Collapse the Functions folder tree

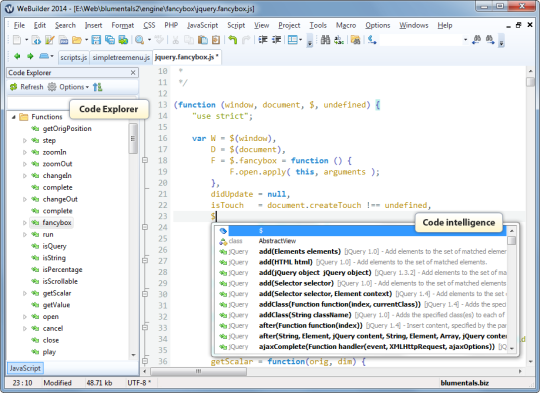(14, 117)
